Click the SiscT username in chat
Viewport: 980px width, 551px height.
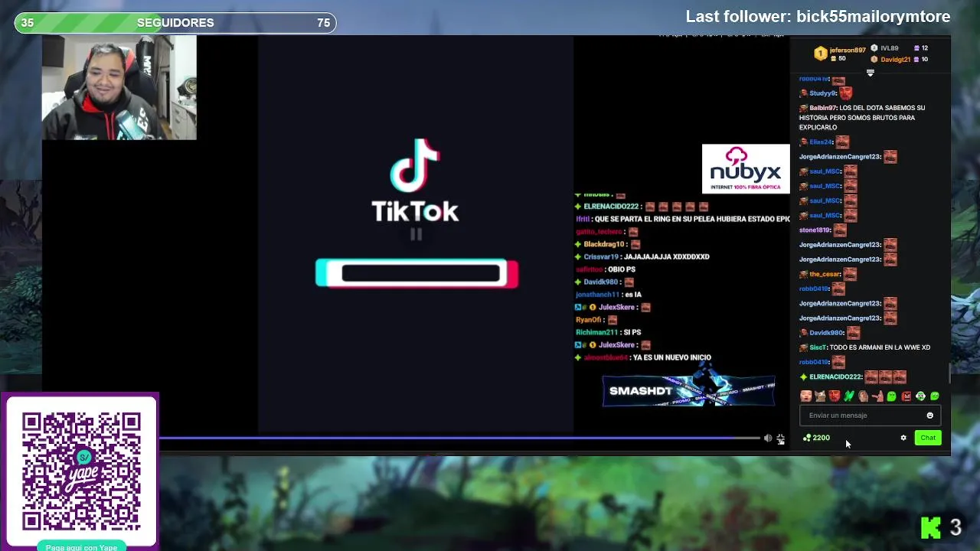pos(818,347)
